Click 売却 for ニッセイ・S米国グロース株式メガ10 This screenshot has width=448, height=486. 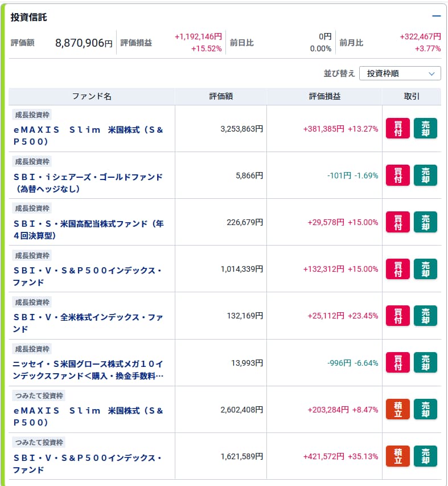point(425,362)
